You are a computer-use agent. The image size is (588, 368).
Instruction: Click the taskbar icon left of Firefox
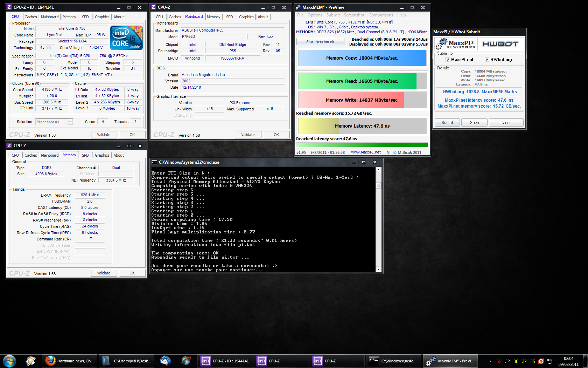pyautogui.click(x=31, y=361)
